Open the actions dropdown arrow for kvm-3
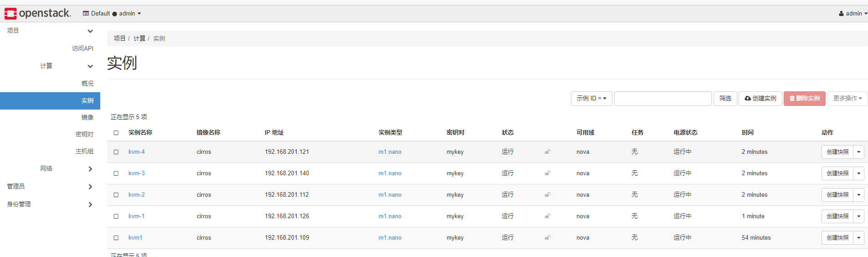Viewport: 868px width, 257px height. [x=859, y=173]
